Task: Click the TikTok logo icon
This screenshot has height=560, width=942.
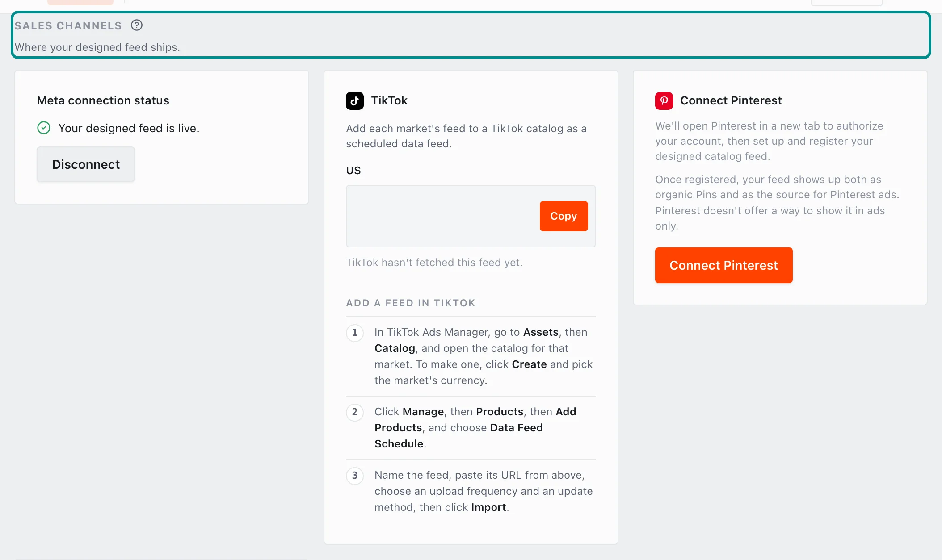Action: click(x=355, y=101)
